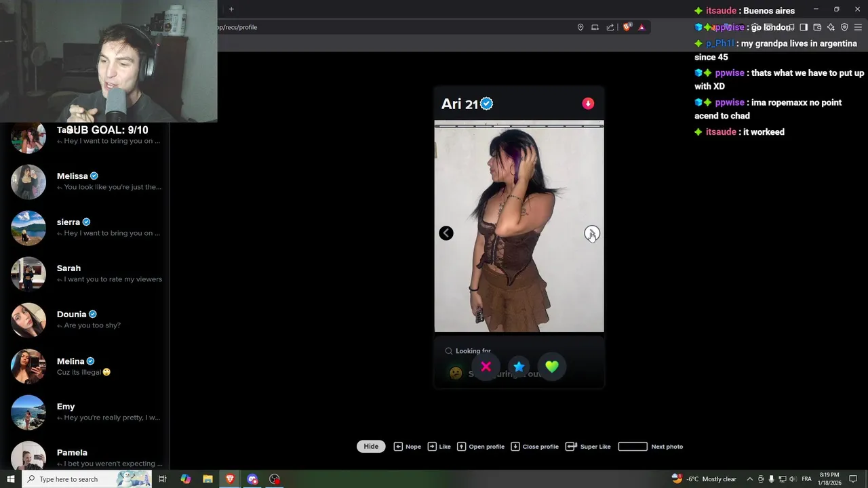The image size is (868, 488).
Task: Click the Super Like shortcut hint
Action: point(588,447)
